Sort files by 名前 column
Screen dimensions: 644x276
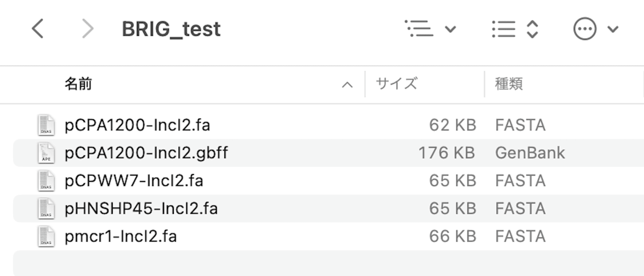coord(78,84)
